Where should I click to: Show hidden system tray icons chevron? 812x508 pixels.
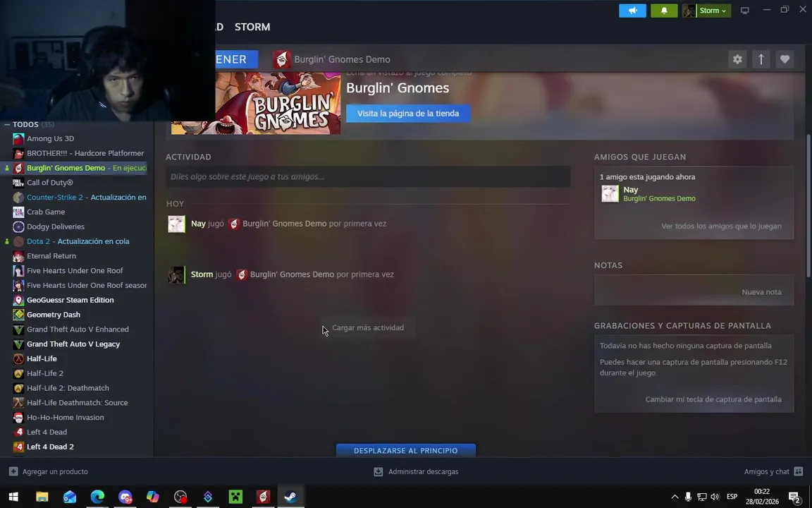coord(675,497)
